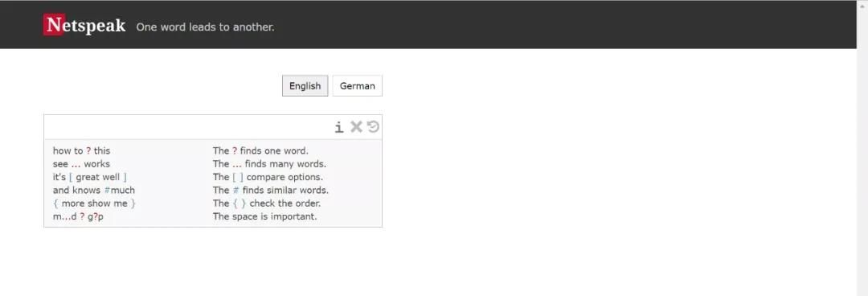Try example "it's [ great well ]"
The width and height of the screenshot is (868, 296).
coord(90,177)
